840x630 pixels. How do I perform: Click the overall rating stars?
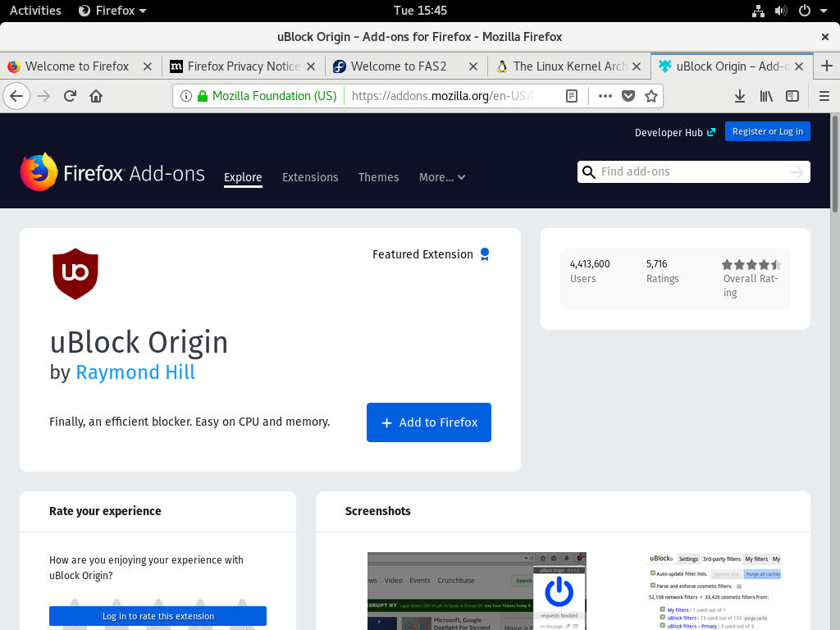pos(751,265)
